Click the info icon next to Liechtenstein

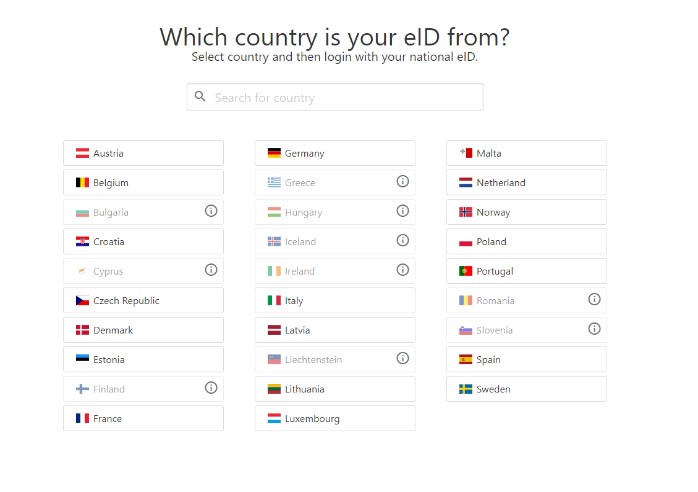pyautogui.click(x=402, y=358)
